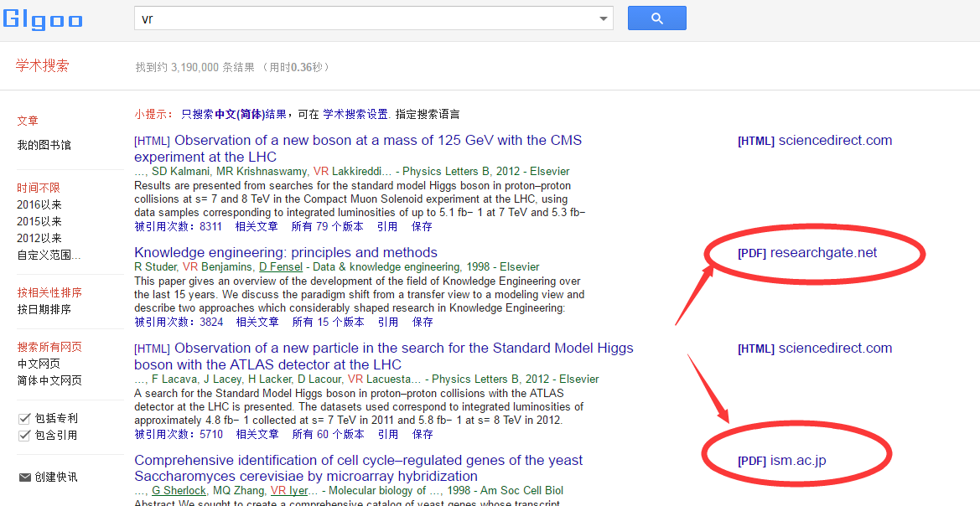
Task: Open 学术搜索设置 settings link
Action: coord(355,114)
